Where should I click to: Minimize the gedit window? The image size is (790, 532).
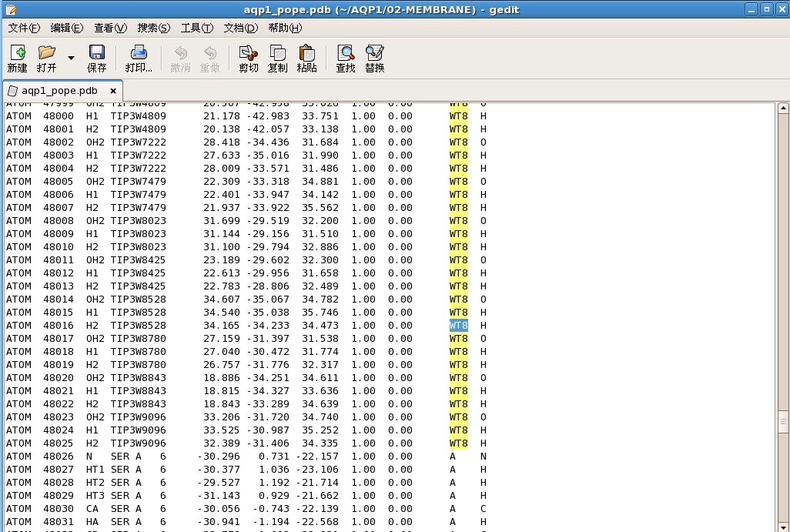(752, 9)
